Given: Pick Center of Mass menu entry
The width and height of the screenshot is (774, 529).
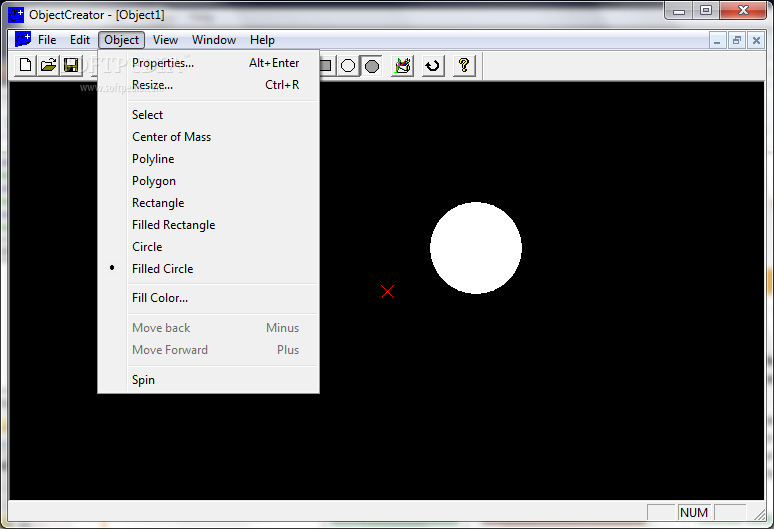Looking at the screenshot, I should pyautogui.click(x=208, y=137).
